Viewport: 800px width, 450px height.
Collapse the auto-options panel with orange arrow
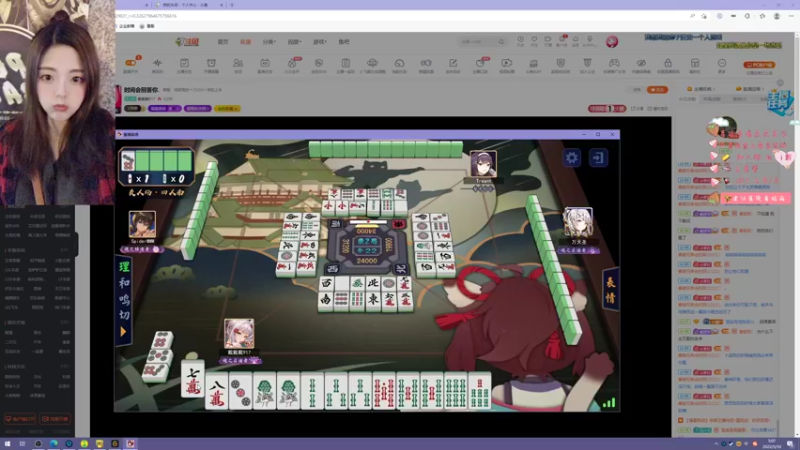[x=123, y=332]
